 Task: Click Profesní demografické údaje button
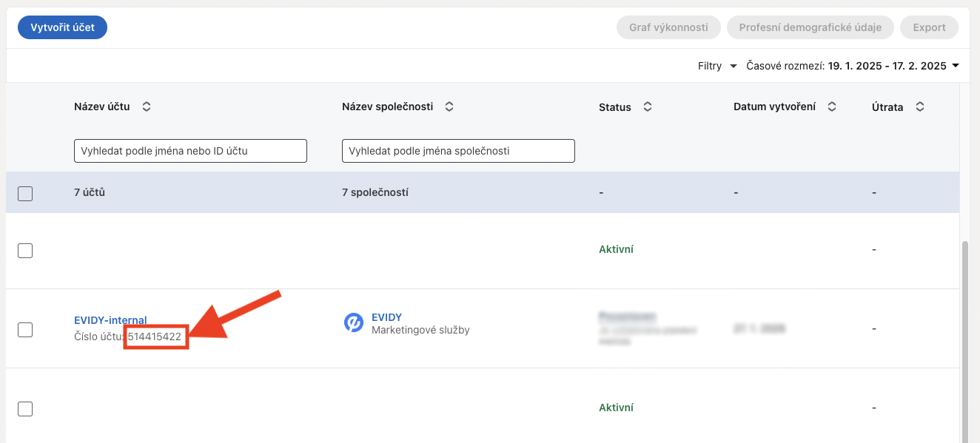coord(810,27)
